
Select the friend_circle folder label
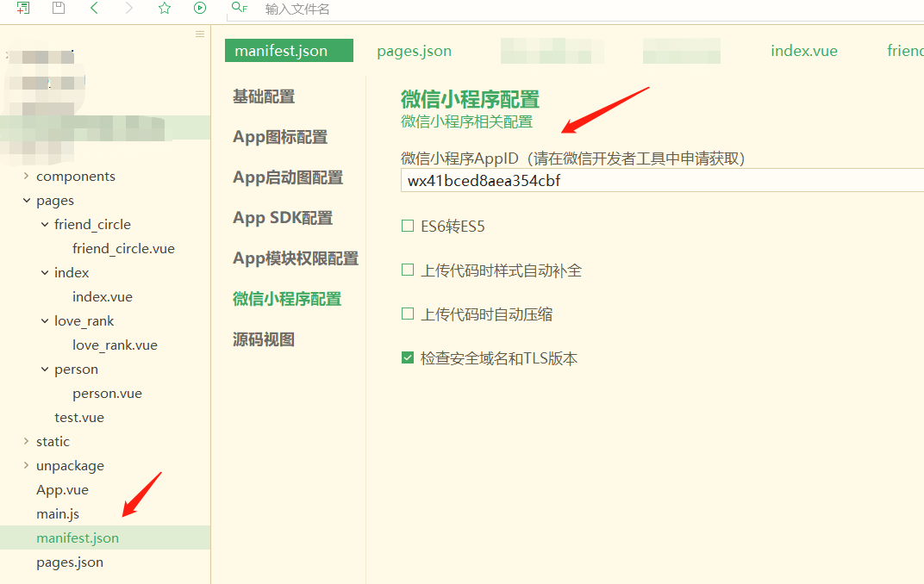pyautogui.click(x=92, y=225)
